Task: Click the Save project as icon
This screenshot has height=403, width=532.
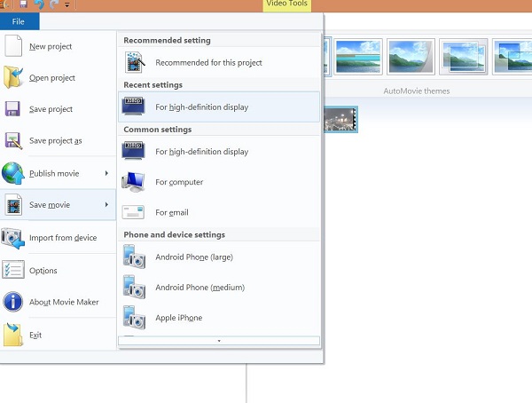Action: [x=13, y=140]
